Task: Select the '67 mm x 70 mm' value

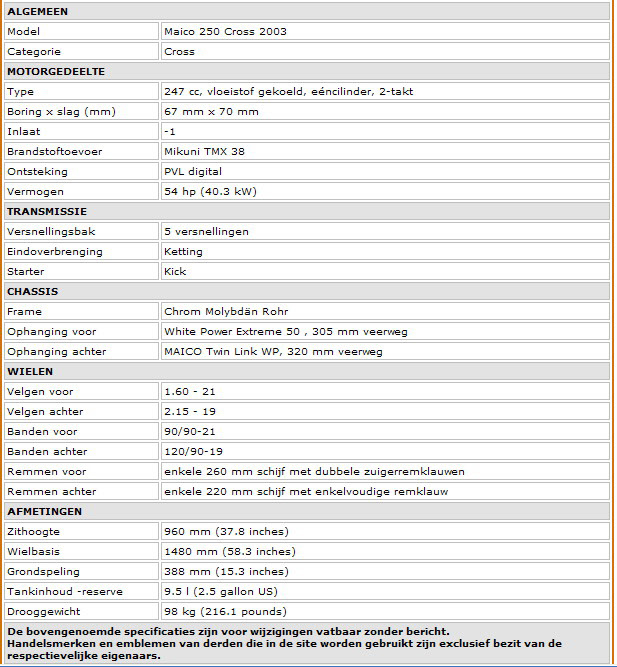Action: (x=211, y=111)
